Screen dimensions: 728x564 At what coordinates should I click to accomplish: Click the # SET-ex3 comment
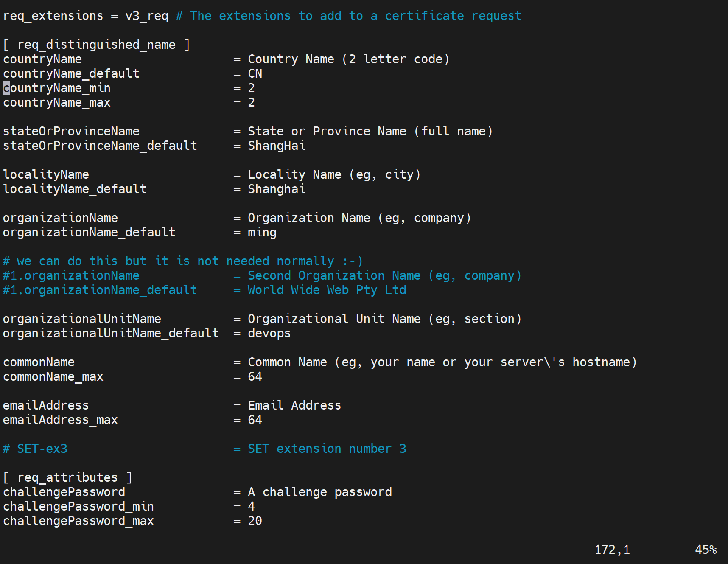coord(35,449)
